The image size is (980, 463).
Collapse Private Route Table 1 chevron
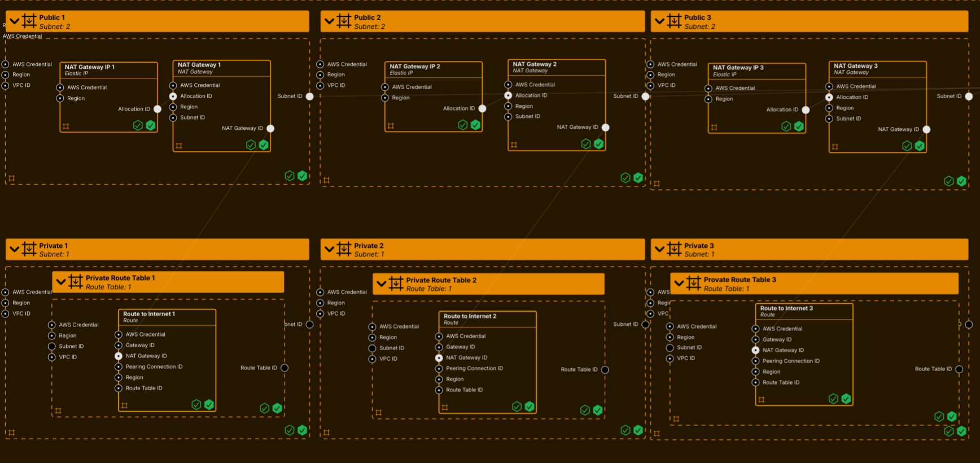click(x=61, y=282)
